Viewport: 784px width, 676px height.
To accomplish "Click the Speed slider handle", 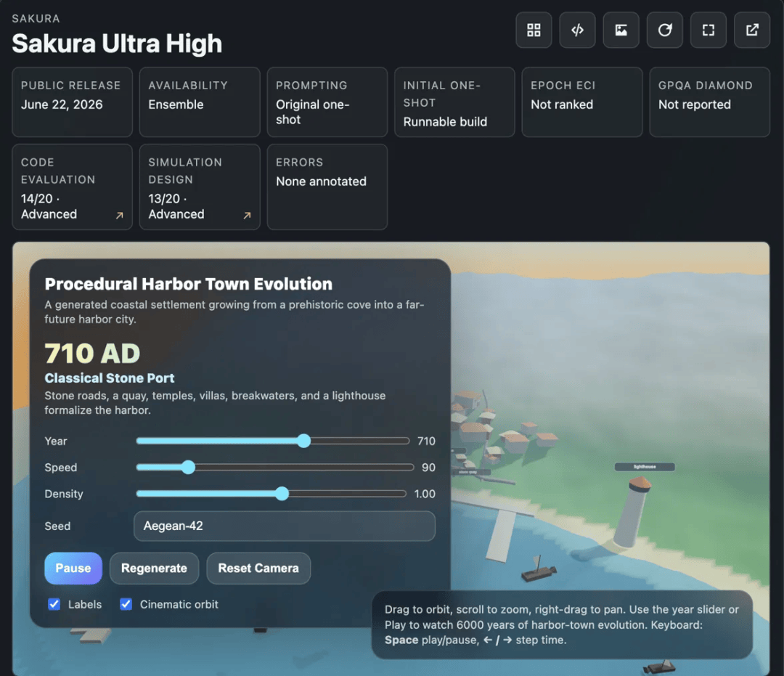I will [188, 467].
